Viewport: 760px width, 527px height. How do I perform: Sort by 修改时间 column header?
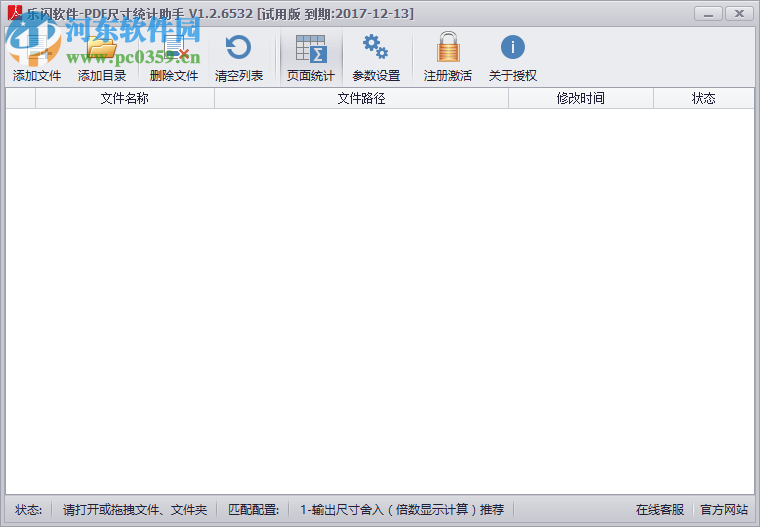coord(581,98)
